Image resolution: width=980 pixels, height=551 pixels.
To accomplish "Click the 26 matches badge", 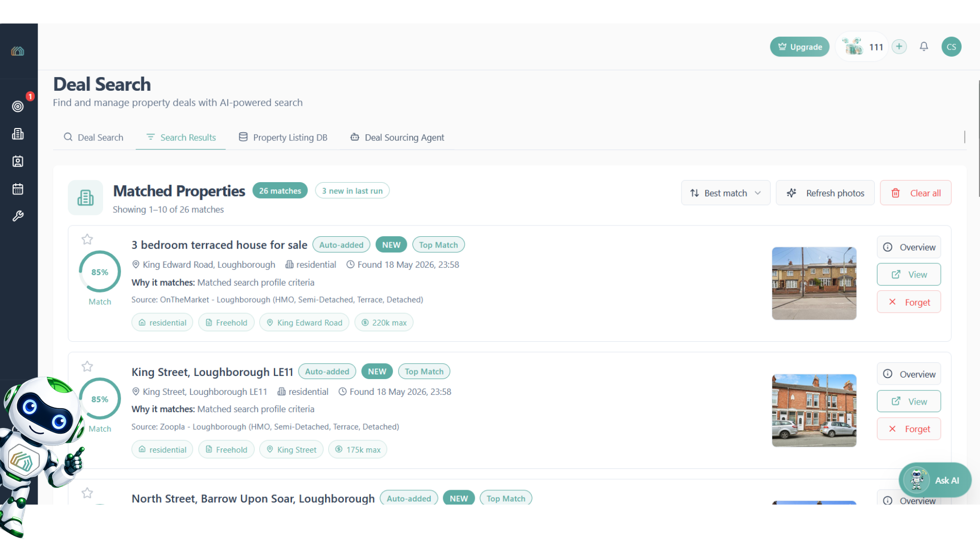I will [x=280, y=191].
